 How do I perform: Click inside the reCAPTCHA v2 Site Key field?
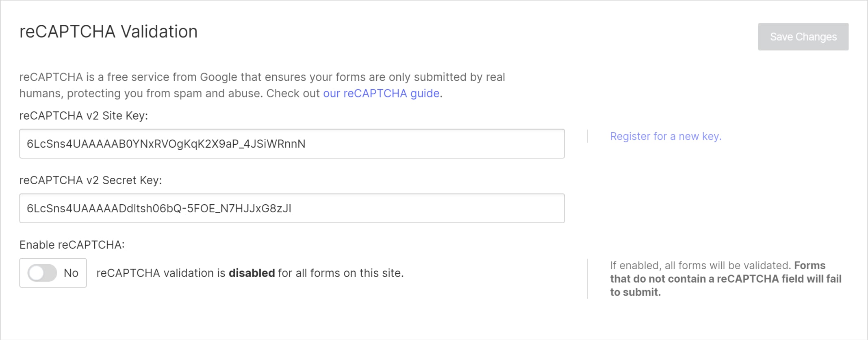tap(291, 144)
